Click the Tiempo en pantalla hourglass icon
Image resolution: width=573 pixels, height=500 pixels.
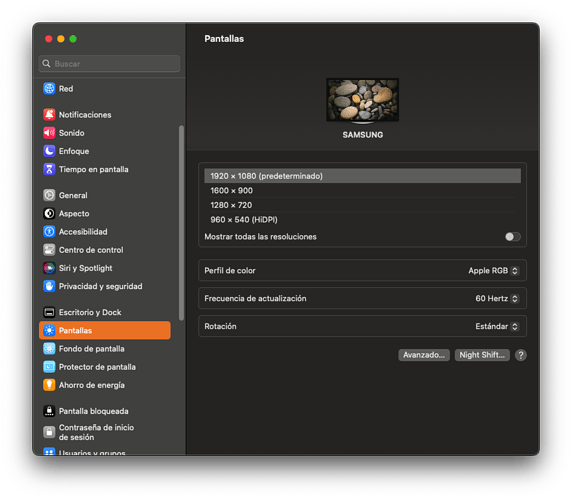coord(49,169)
